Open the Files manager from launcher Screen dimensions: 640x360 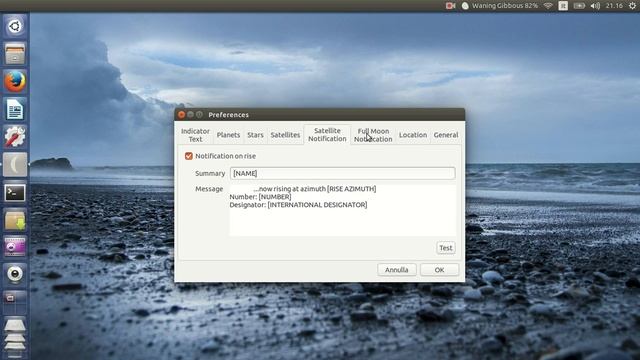[15, 54]
